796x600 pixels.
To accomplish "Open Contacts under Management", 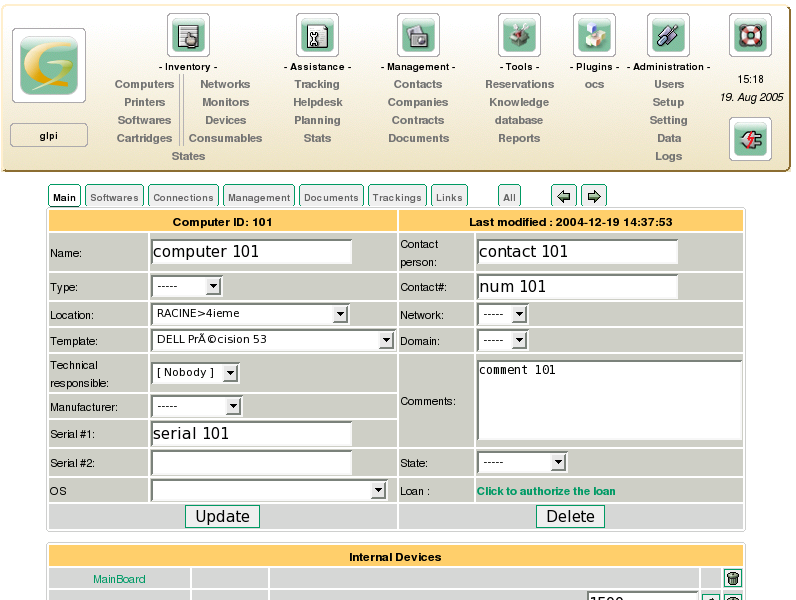I will (x=418, y=84).
